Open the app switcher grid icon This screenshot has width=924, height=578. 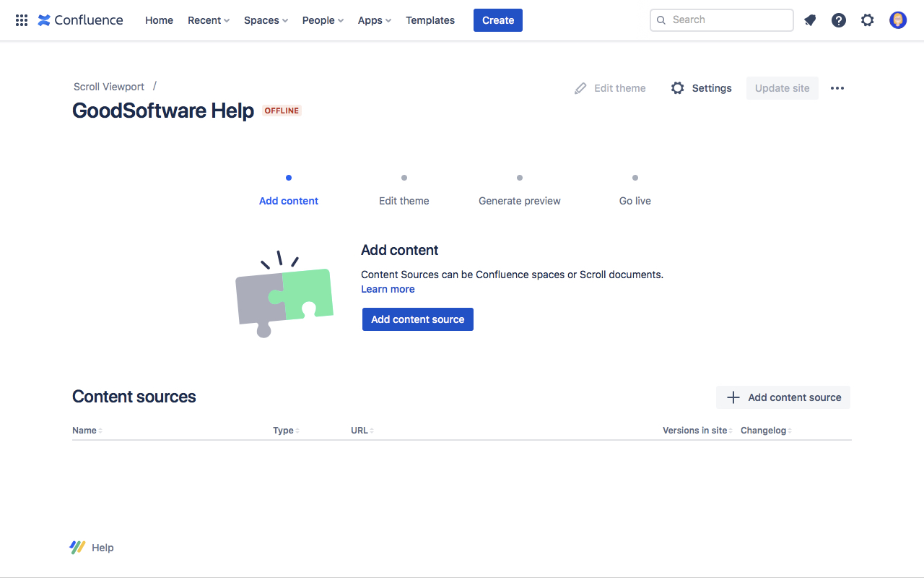pos(22,20)
